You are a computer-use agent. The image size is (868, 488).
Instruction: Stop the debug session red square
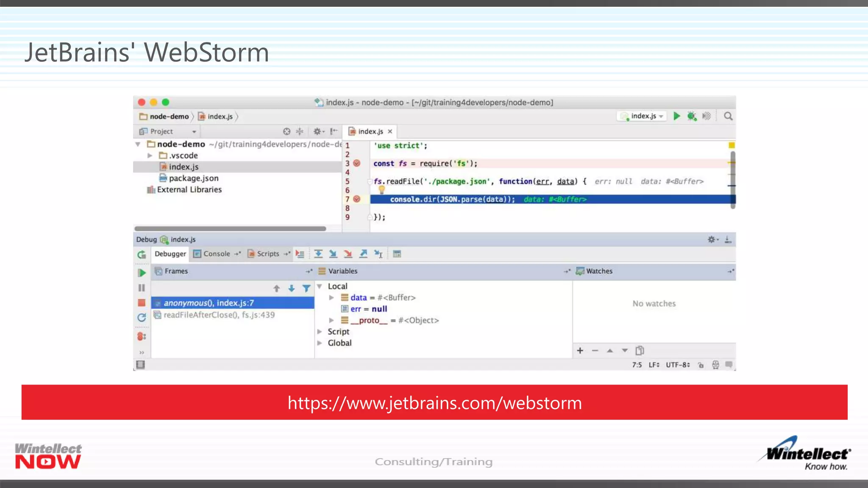click(x=142, y=303)
